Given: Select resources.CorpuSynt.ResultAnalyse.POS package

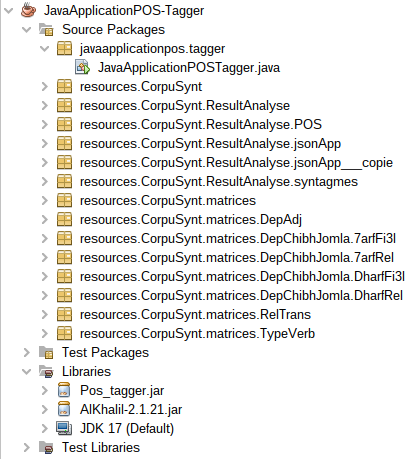Looking at the screenshot, I should coord(201,125).
